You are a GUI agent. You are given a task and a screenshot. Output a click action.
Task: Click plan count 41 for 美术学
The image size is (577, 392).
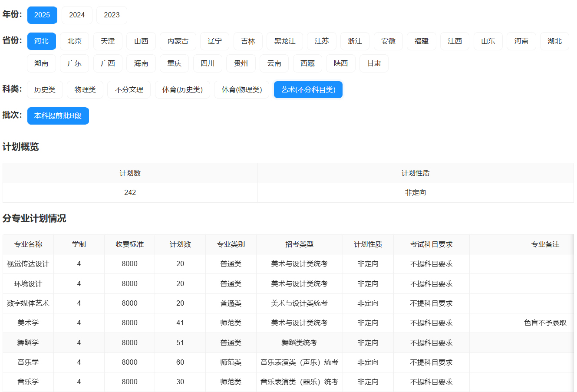pos(180,323)
